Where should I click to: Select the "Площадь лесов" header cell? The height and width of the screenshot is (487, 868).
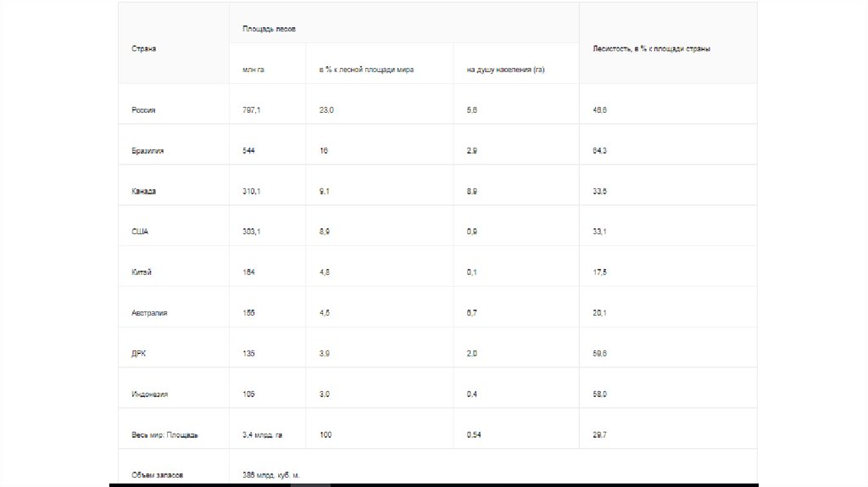coord(269,29)
